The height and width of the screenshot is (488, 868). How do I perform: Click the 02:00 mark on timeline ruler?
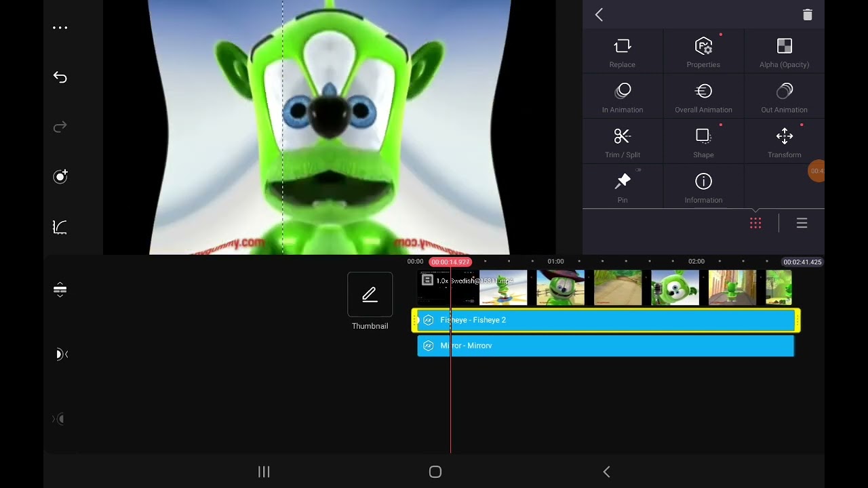coord(696,262)
